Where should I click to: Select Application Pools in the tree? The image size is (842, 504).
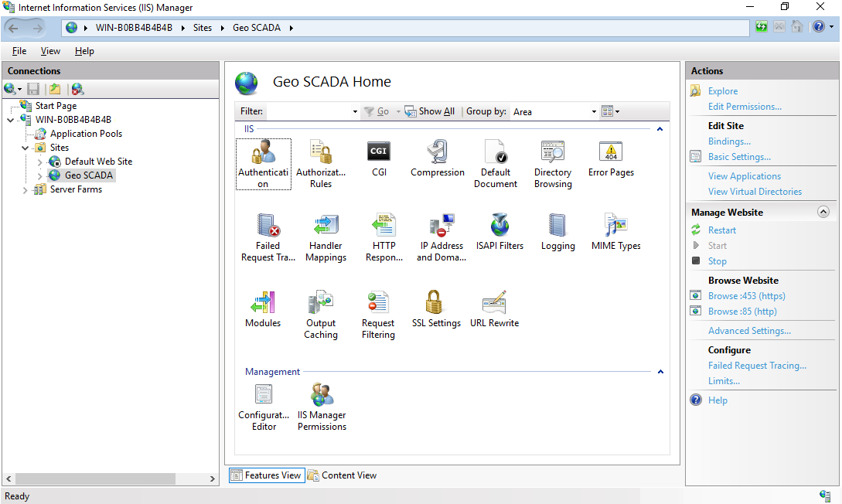coord(86,134)
